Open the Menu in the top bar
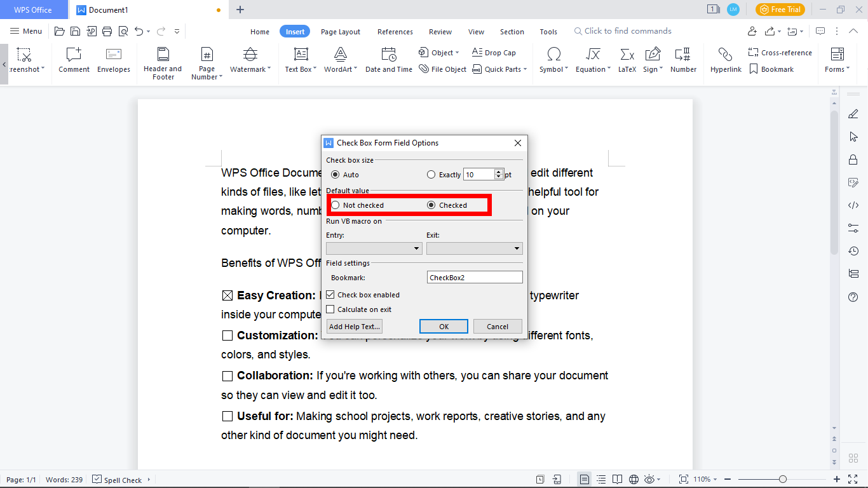 click(25, 30)
